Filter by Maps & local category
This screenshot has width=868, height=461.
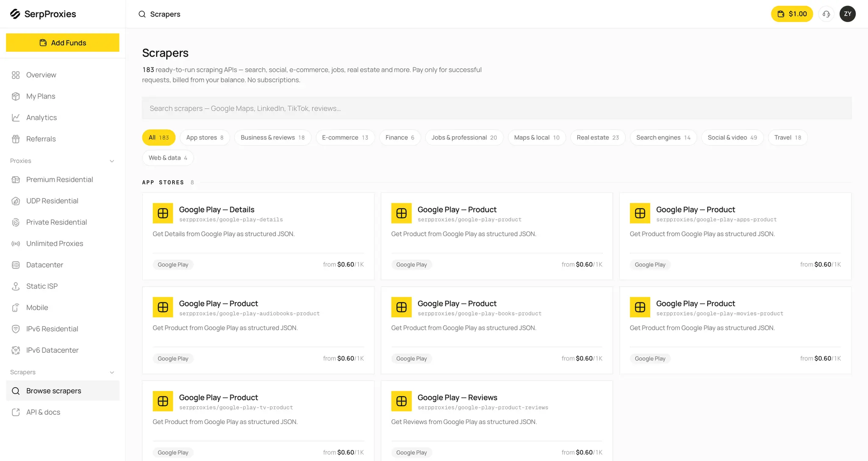click(x=537, y=137)
